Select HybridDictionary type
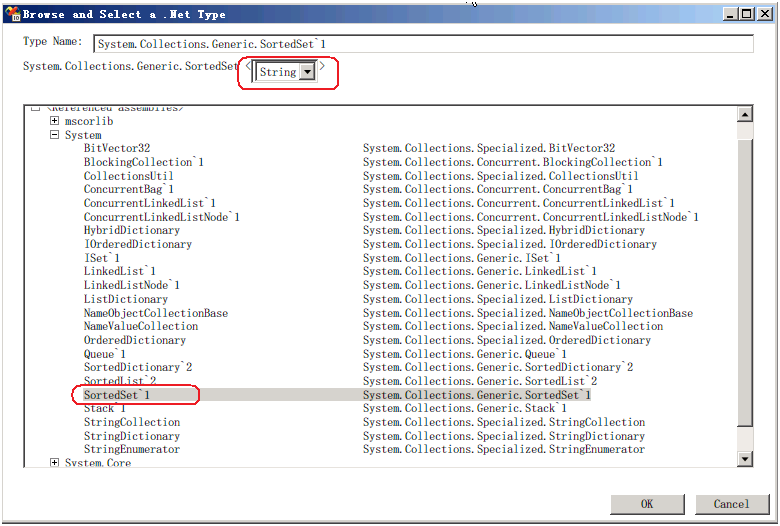The image size is (780, 526). pyautogui.click(x=132, y=230)
